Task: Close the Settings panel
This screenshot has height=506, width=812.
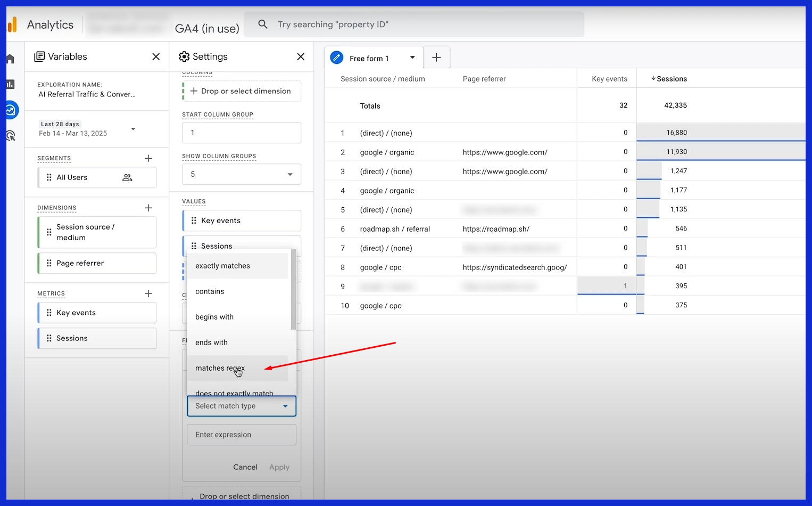Action: [301, 56]
